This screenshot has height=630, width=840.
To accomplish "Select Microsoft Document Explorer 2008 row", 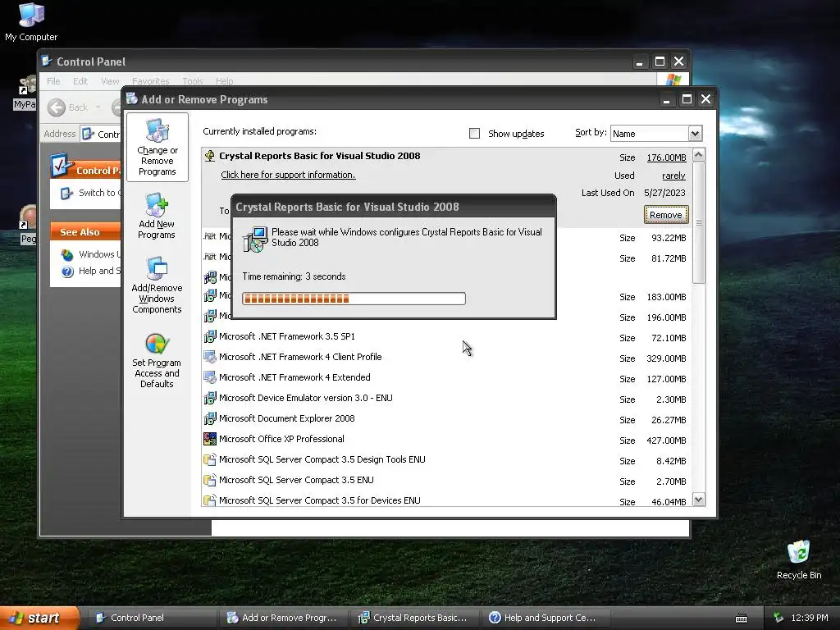I will click(445, 419).
